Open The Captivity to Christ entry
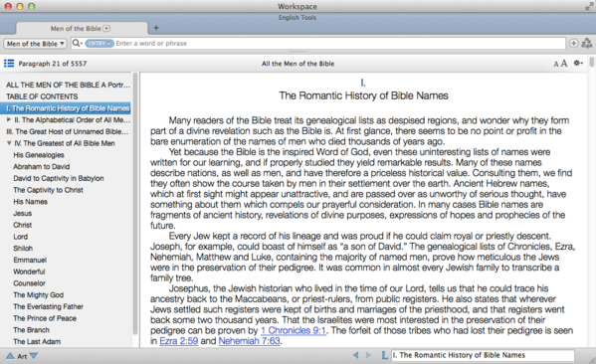 (x=49, y=190)
